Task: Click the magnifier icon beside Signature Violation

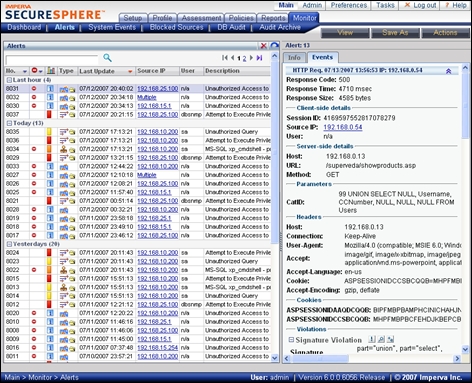Action: [381, 339]
